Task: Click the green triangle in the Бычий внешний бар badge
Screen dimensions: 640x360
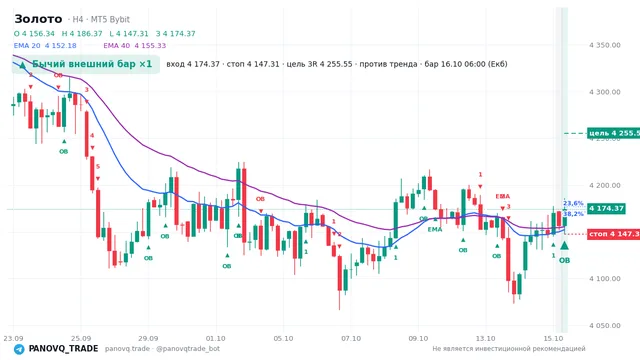Action: (22, 65)
